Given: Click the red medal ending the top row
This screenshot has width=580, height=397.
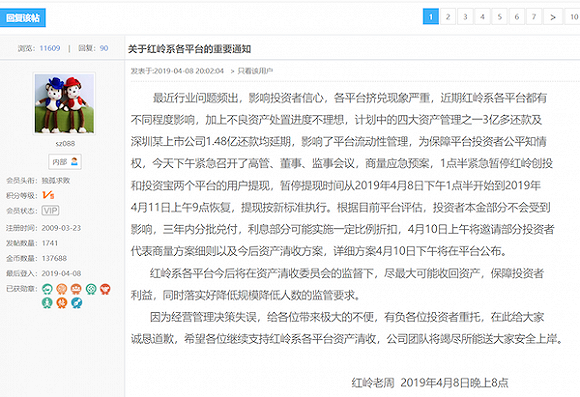Looking at the screenshot, I should click(x=105, y=289).
